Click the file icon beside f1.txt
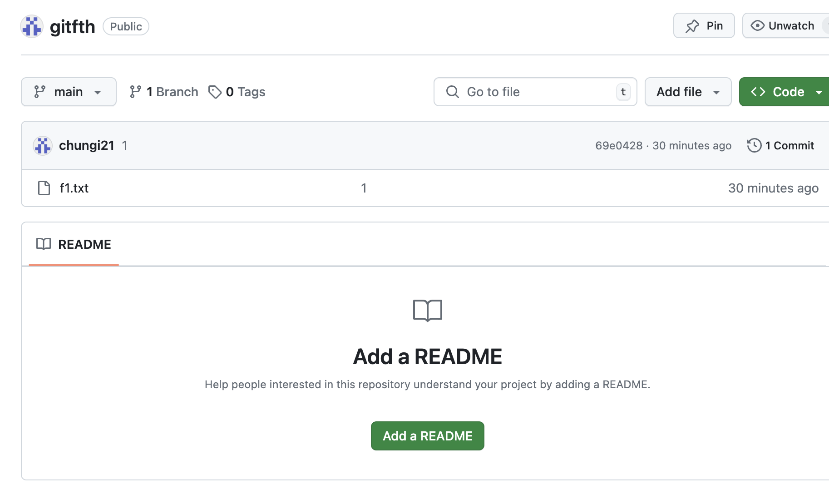The width and height of the screenshot is (829, 504). (44, 188)
